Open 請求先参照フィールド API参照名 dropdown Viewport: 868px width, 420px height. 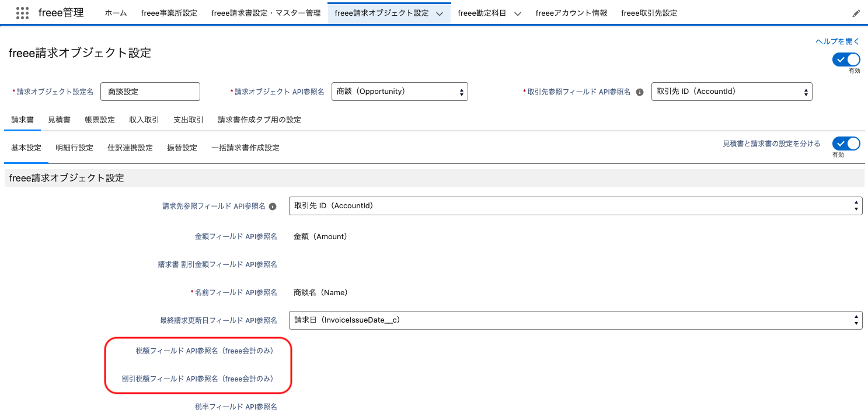click(576, 206)
